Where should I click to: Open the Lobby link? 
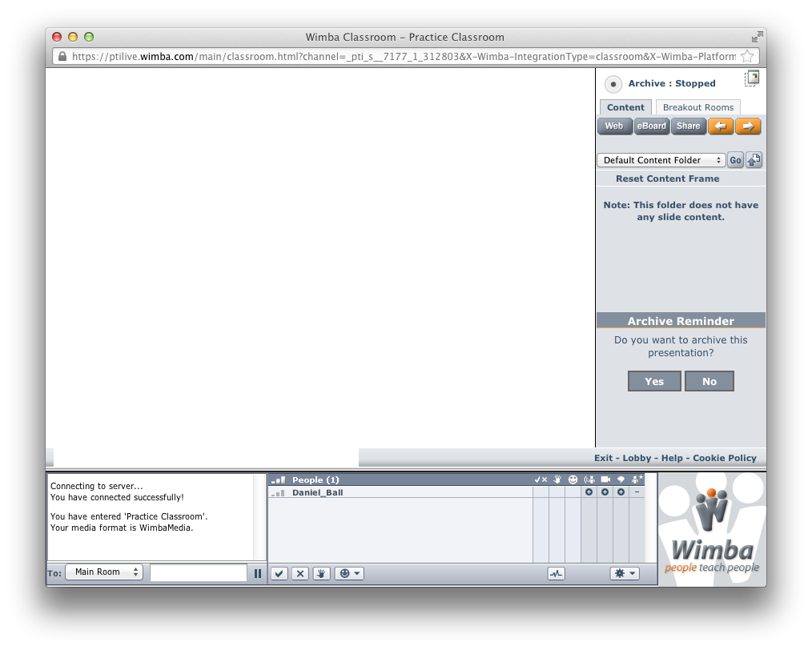637,458
